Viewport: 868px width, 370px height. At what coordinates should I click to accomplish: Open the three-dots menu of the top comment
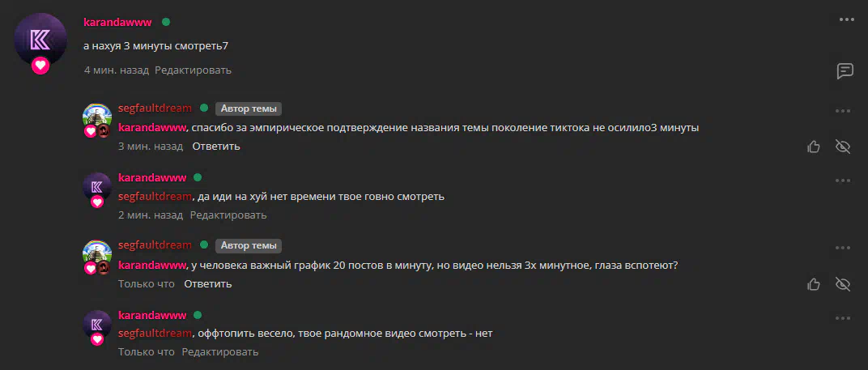click(x=846, y=19)
